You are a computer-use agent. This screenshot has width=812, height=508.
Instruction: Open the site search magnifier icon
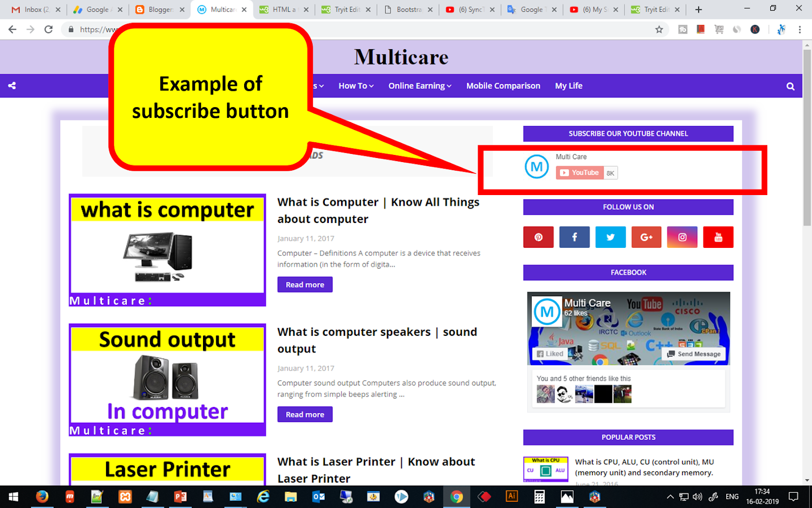(790, 86)
